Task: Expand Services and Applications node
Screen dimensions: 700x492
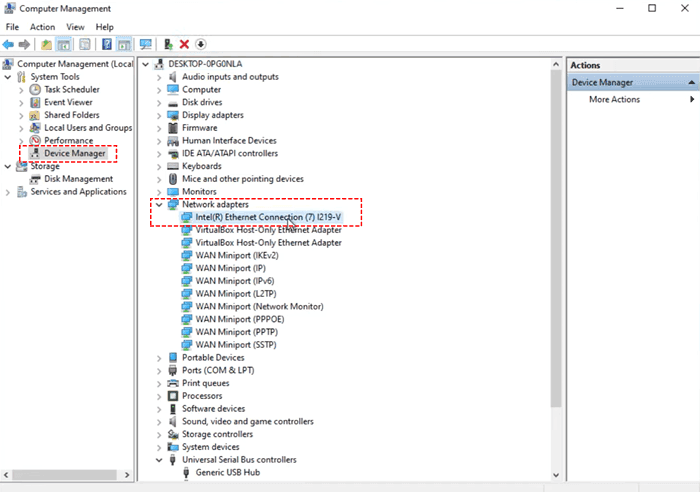Action: tap(8, 192)
